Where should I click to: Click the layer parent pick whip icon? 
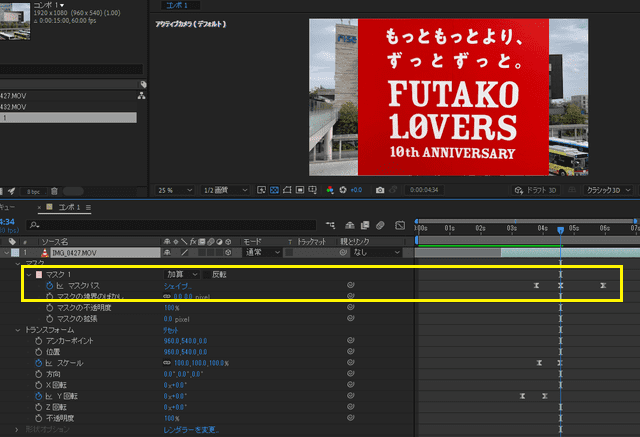tap(343, 253)
